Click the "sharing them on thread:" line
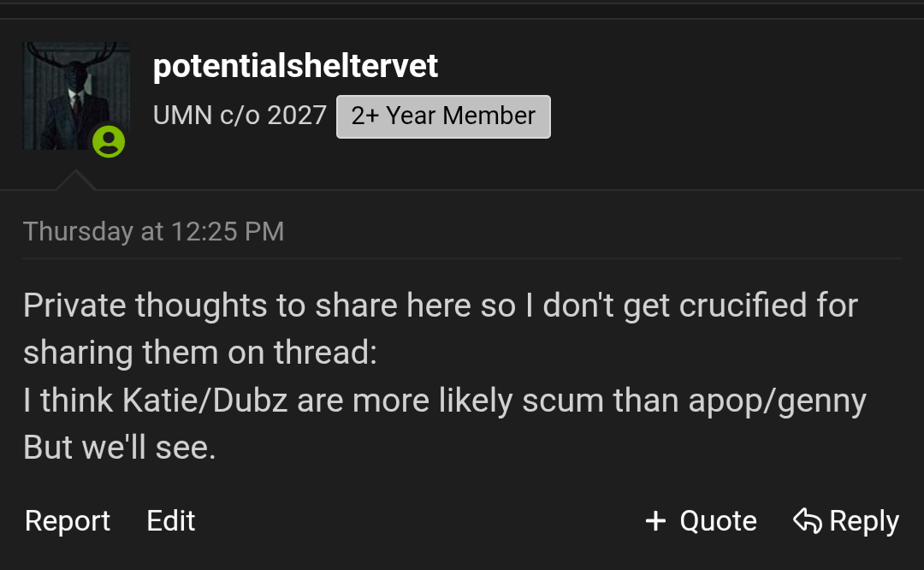924x570 pixels. (x=200, y=353)
